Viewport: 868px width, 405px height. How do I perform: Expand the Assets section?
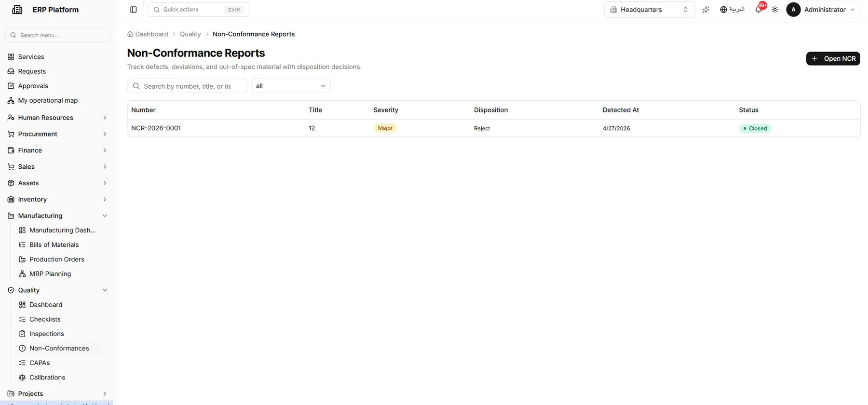point(58,183)
